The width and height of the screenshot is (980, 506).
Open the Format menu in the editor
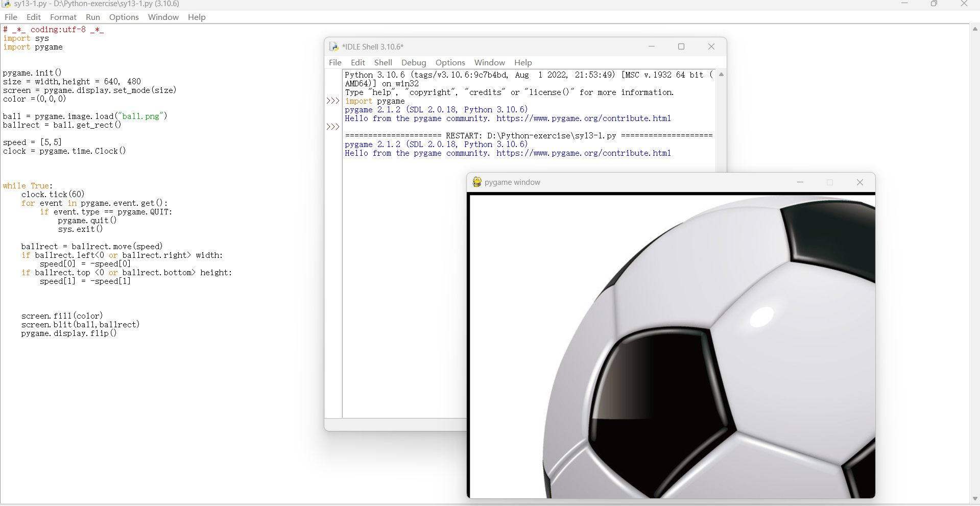[63, 17]
